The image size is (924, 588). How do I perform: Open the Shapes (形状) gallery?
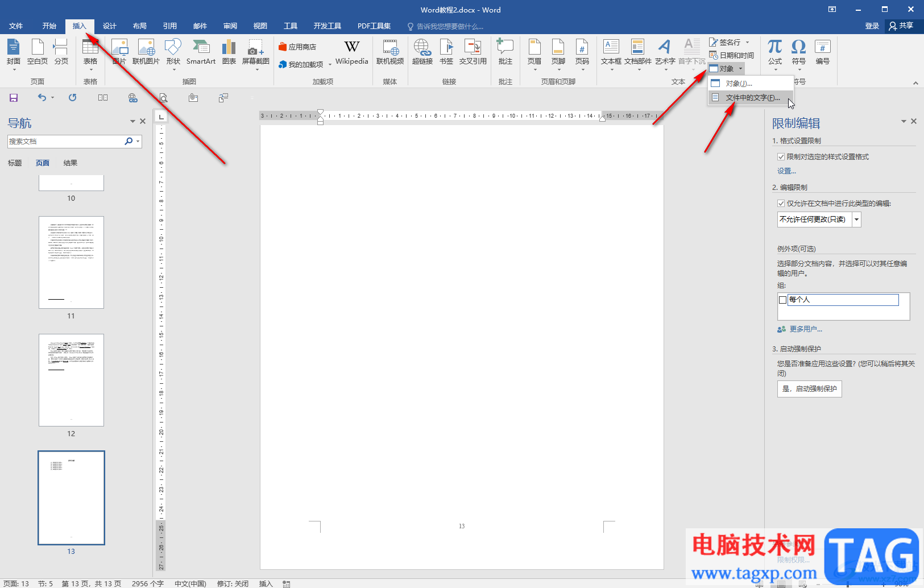click(x=173, y=55)
